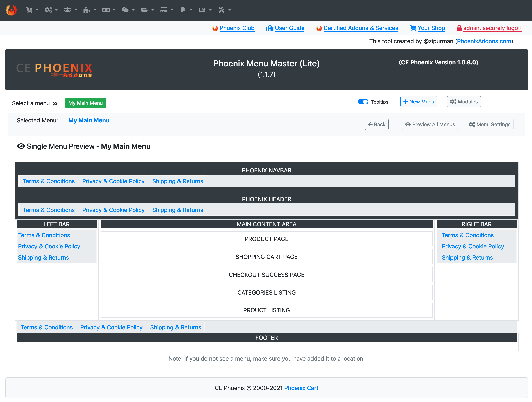
Task: Click the FOOTER bar label
Action: pyautogui.click(x=266, y=338)
